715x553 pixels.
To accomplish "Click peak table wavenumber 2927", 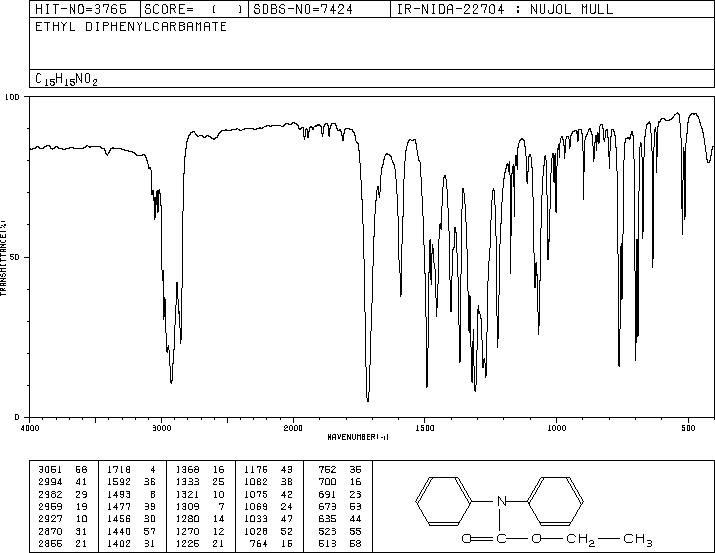I will pos(50,519).
